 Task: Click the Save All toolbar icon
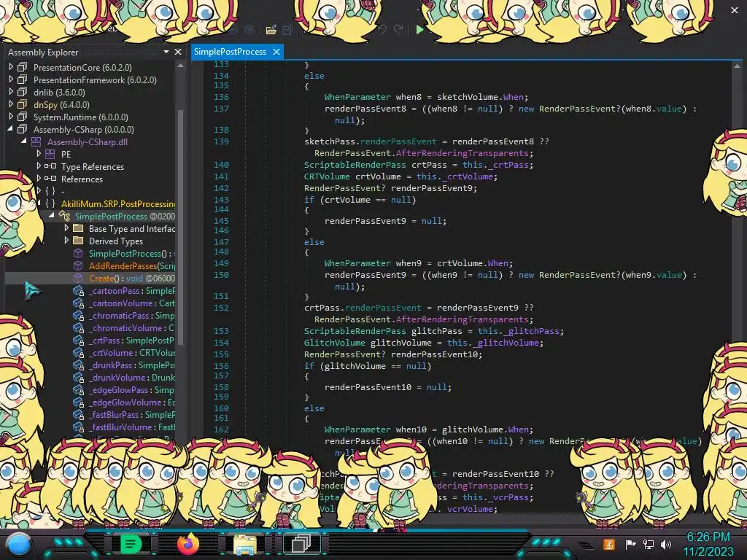click(x=287, y=30)
